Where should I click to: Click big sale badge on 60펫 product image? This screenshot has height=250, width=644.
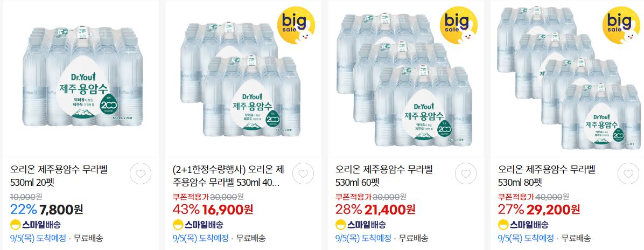(459, 25)
